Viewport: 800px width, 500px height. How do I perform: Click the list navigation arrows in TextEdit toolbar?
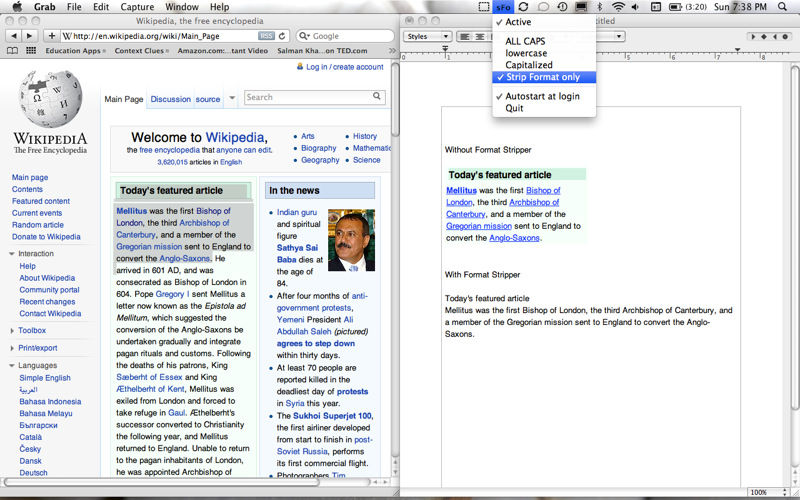click(769, 36)
